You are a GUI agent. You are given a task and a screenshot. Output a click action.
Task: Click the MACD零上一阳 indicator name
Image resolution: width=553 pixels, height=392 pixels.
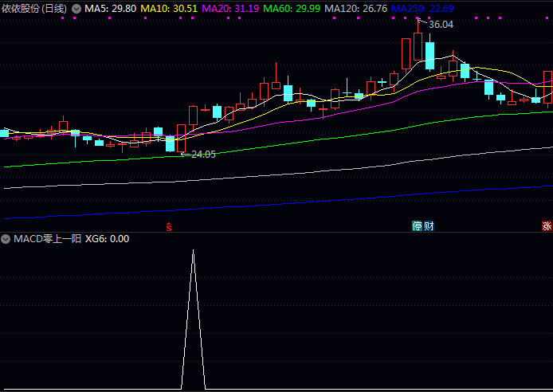(47, 238)
